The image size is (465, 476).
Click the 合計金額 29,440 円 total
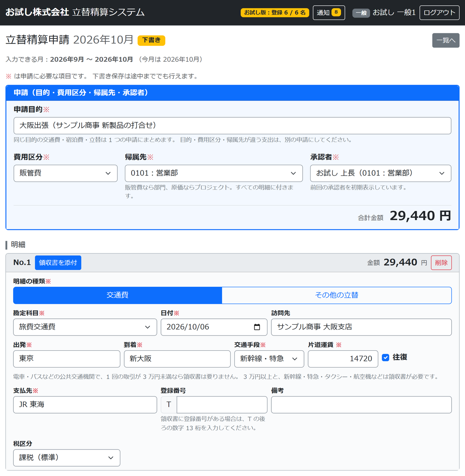[x=404, y=216]
